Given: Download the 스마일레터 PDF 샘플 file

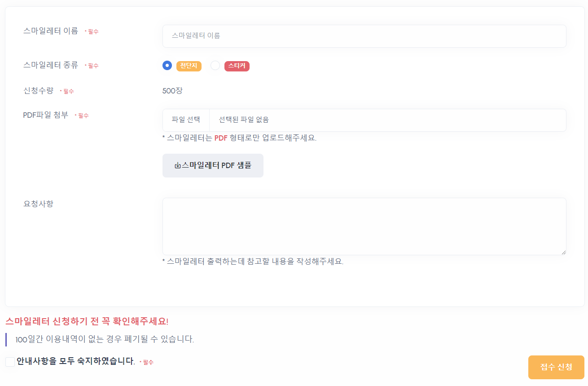Looking at the screenshot, I should pyautogui.click(x=213, y=165).
